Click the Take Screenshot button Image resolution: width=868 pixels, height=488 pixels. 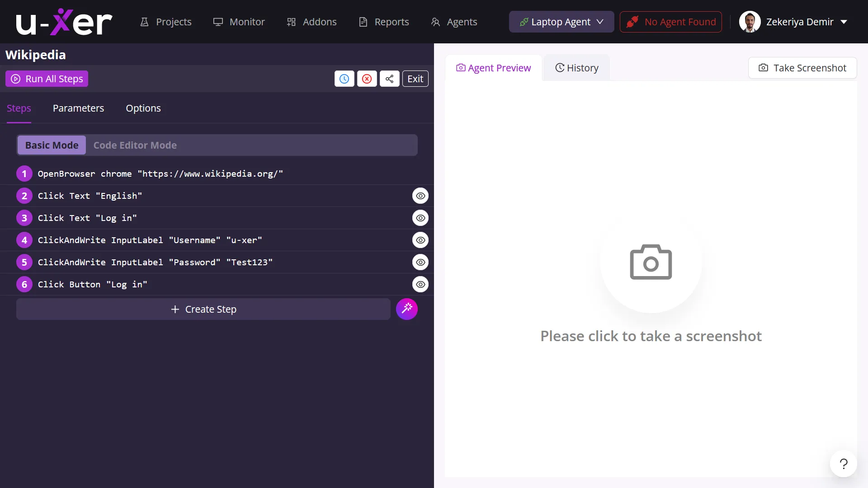802,68
